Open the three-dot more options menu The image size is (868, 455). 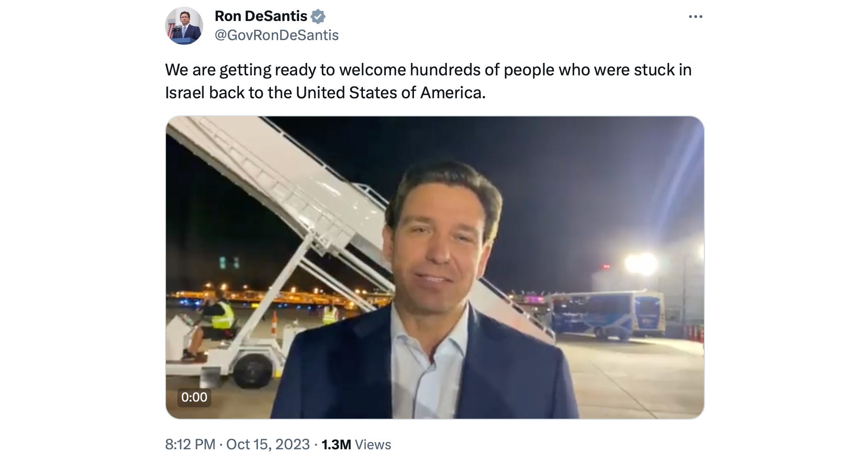pos(695,17)
